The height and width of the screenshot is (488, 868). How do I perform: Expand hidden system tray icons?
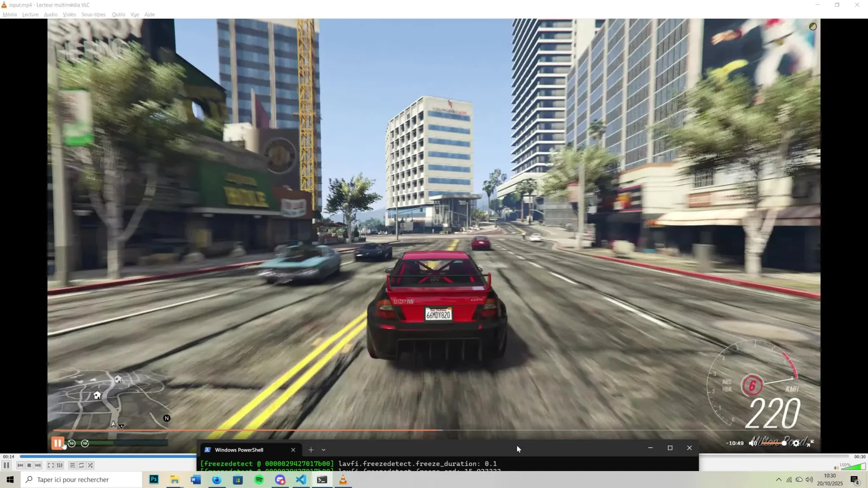(778, 480)
